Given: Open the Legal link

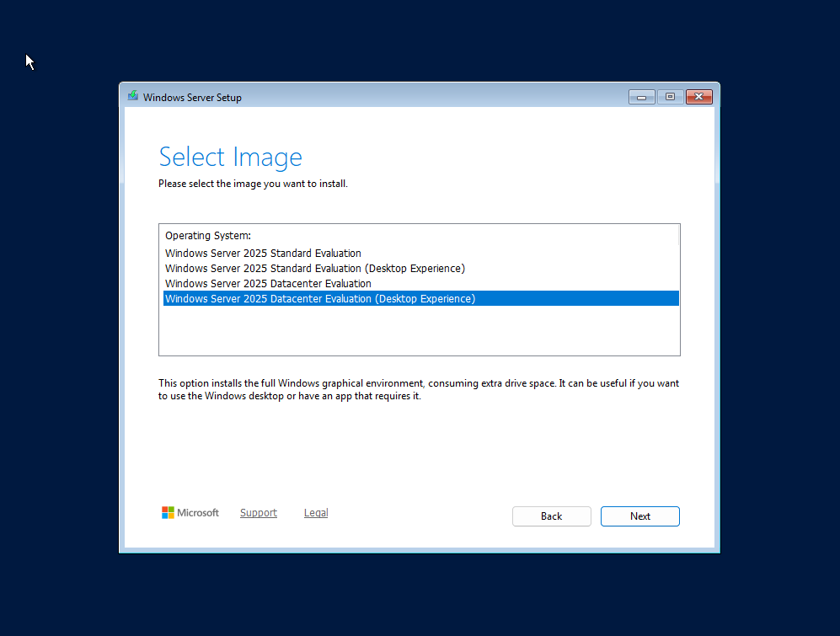Looking at the screenshot, I should (x=316, y=513).
